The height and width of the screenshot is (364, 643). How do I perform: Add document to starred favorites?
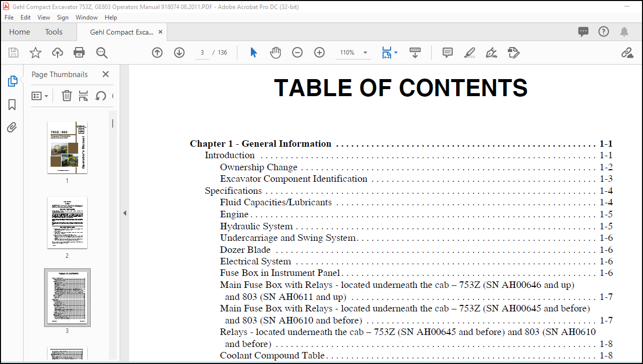click(x=36, y=53)
